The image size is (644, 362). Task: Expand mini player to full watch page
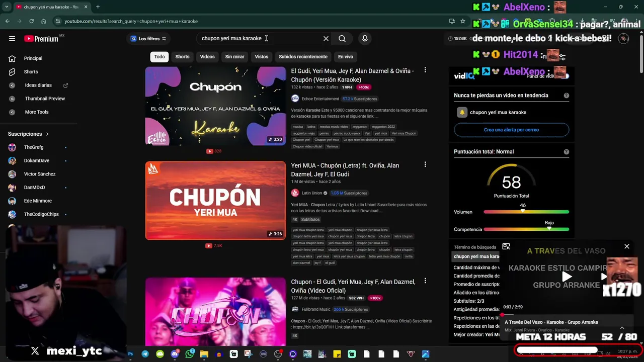coord(506,246)
